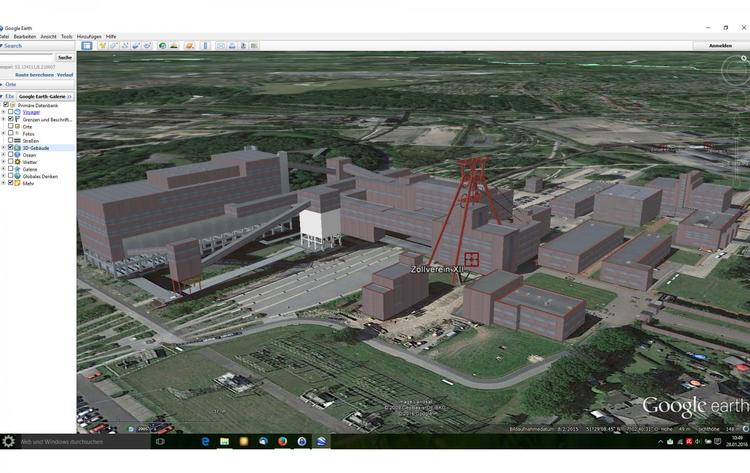This screenshot has height=473, width=750.
Task: Toggle sunlight across the landscape icon
Action: click(x=174, y=45)
